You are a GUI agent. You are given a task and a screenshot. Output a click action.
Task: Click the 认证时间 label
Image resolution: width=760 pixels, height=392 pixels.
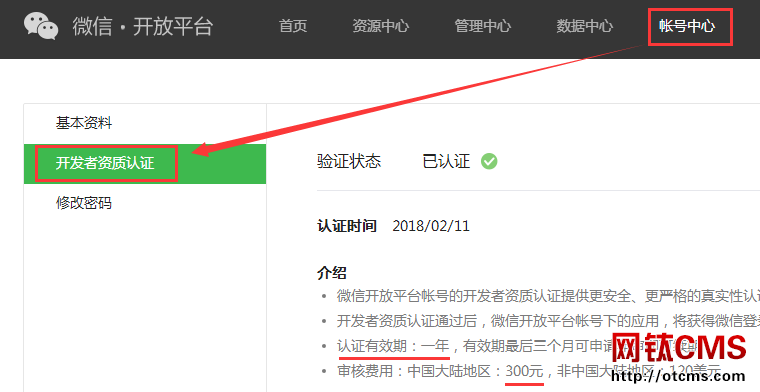click(347, 226)
